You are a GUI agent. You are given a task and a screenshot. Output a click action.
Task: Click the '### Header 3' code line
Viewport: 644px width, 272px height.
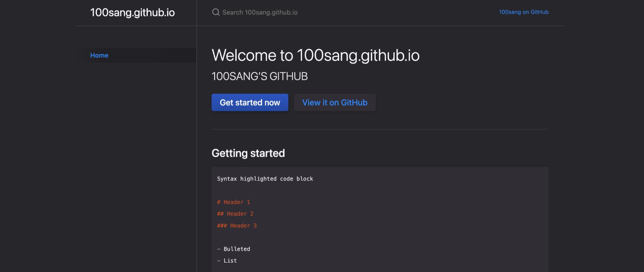[237, 226]
